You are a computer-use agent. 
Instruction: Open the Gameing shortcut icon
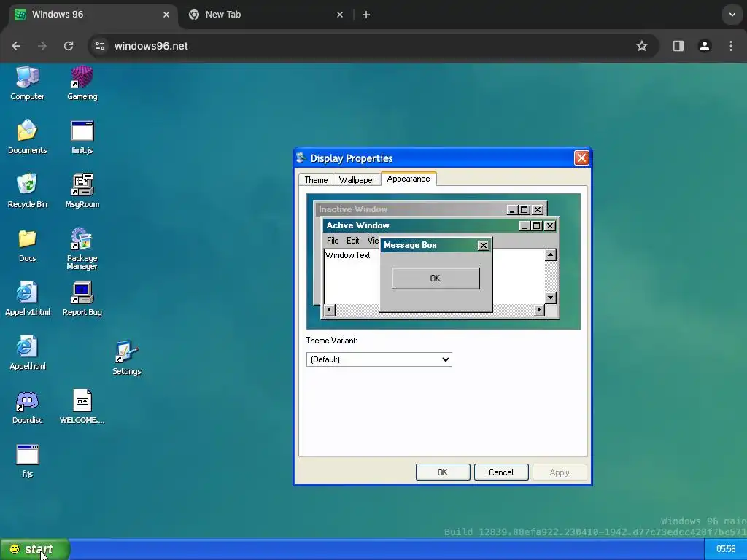pyautogui.click(x=82, y=83)
